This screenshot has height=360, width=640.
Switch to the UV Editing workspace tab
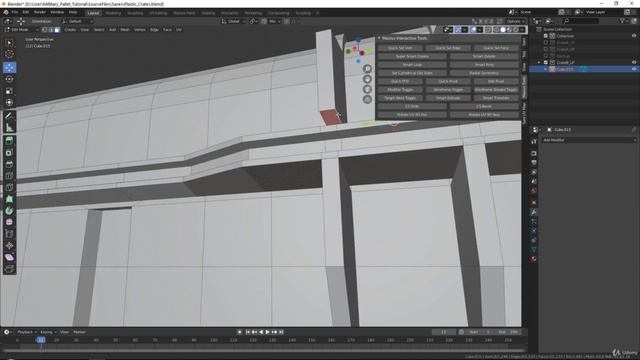tap(158, 13)
